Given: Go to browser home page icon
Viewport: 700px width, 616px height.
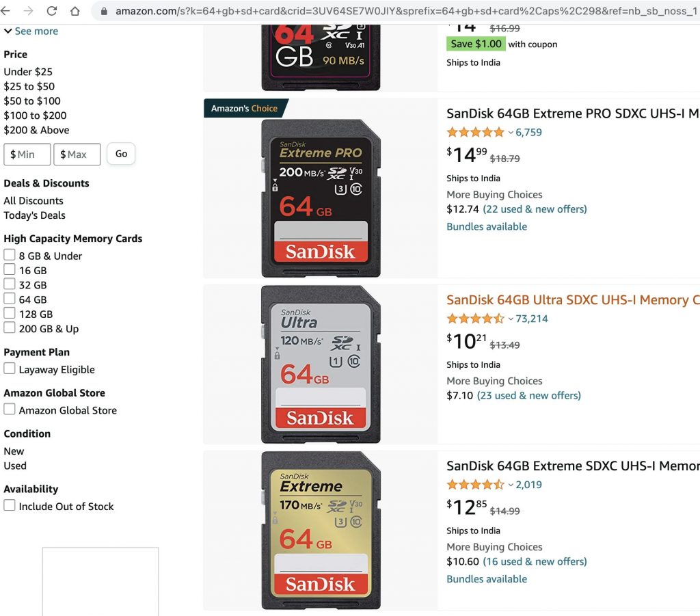Looking at the screenshot, I should [x=75, y=11].
